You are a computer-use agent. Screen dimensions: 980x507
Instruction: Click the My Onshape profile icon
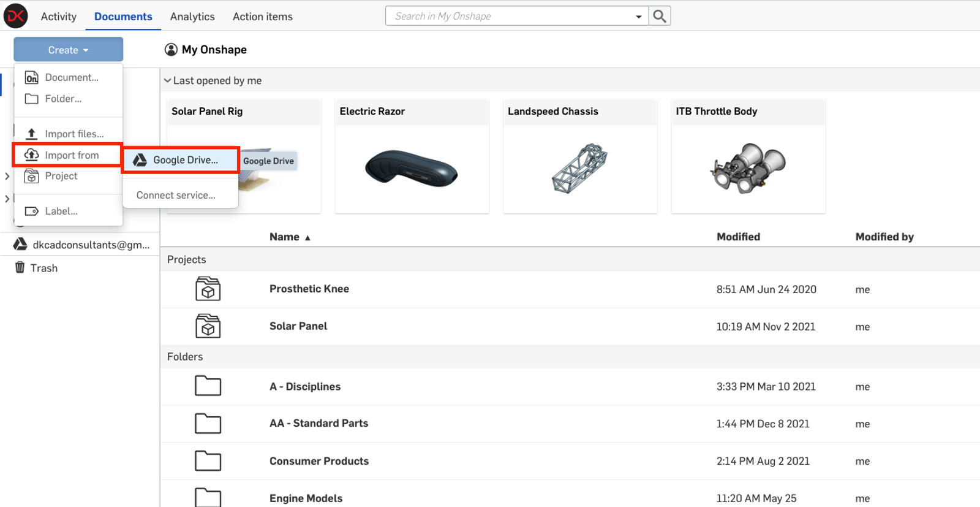[x=171, y=49]
